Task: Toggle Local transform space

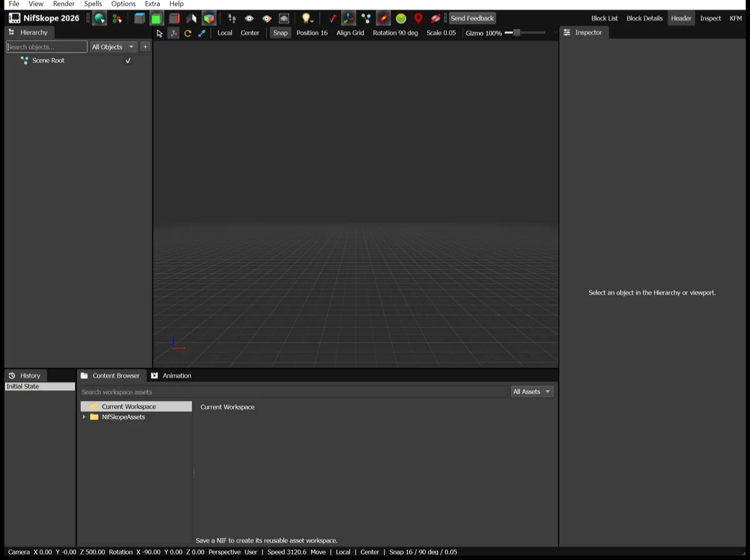Action: coord(225,33)
